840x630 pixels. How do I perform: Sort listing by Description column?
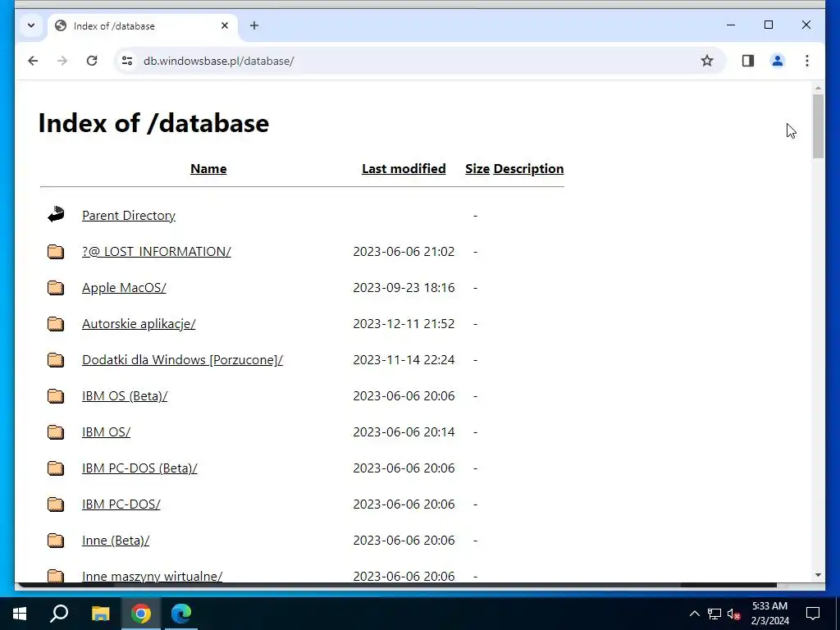click(x=529, y=169)
